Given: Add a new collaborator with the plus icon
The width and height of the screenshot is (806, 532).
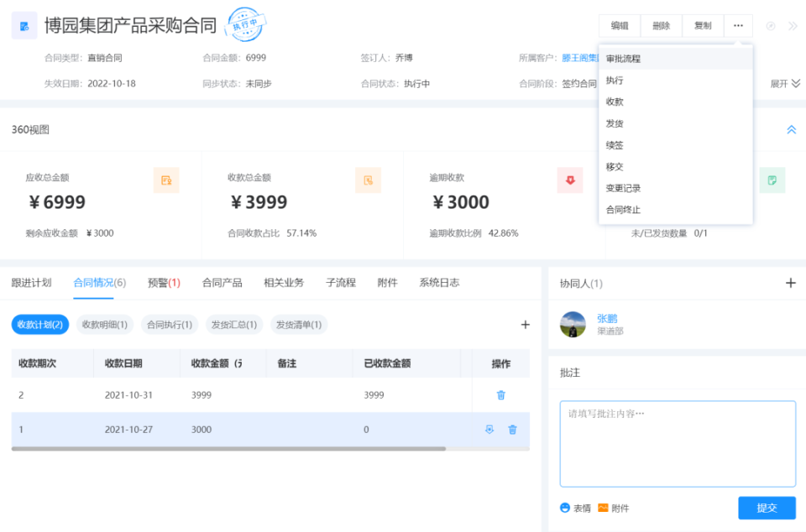Looking at the screenshot, I should (x=790, y=283).
